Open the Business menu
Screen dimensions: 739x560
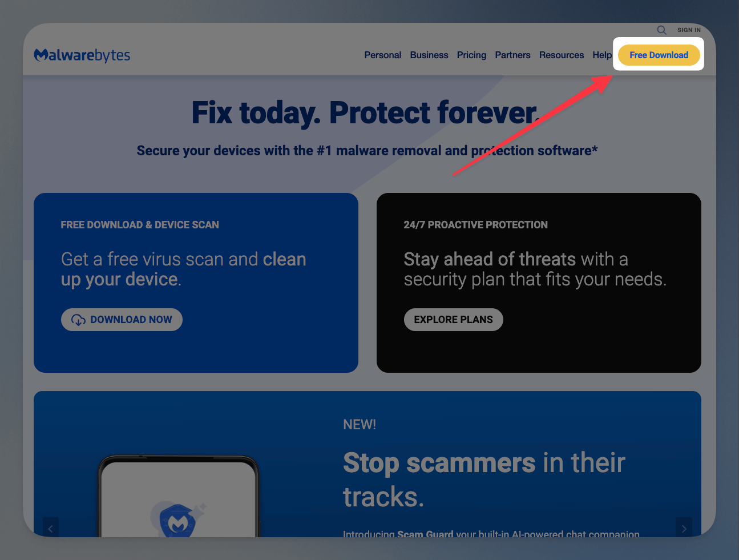pyautogui.click(x=429, y=55)
